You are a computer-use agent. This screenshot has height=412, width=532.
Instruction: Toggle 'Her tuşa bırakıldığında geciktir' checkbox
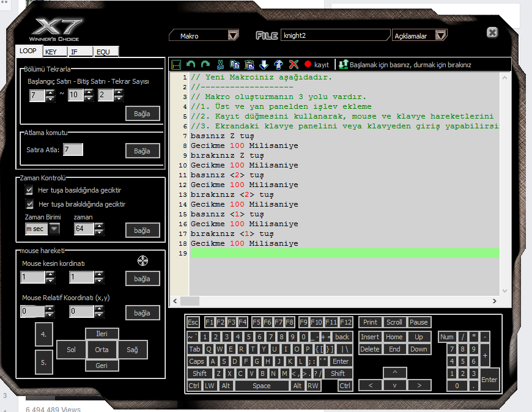click(x=29, y=204)
